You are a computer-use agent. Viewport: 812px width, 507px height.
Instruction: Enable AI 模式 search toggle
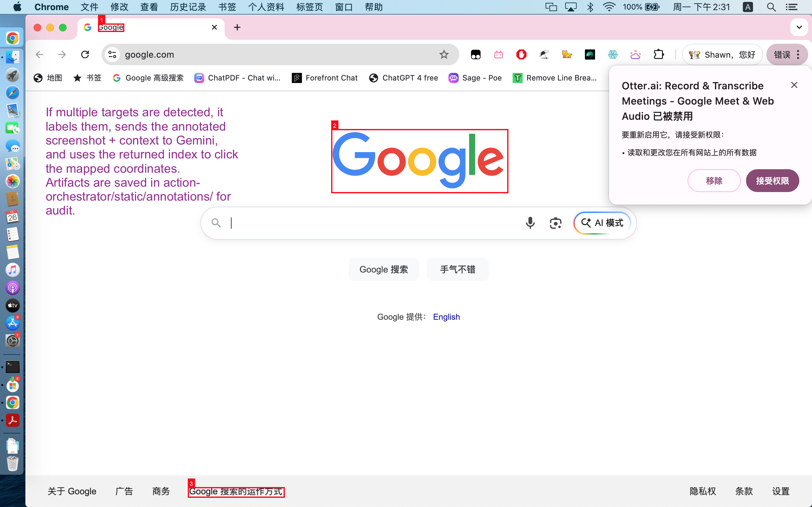(x=602, y=223)
